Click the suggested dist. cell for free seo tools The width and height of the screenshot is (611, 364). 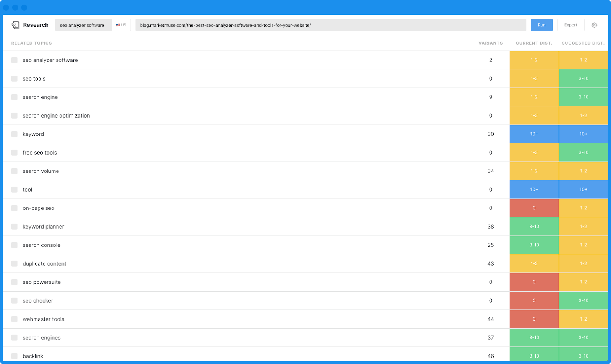(x=584, y=153)
